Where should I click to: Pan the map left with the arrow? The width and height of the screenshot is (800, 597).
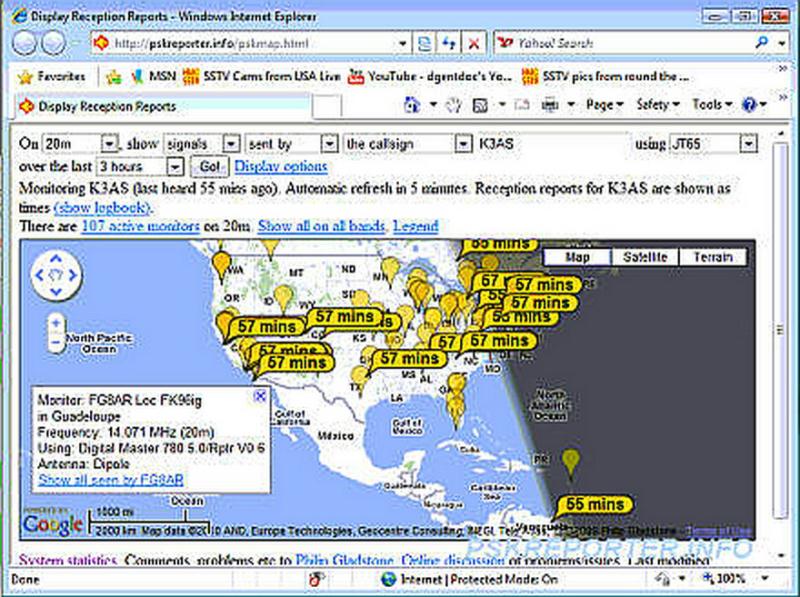click(40, 276)
